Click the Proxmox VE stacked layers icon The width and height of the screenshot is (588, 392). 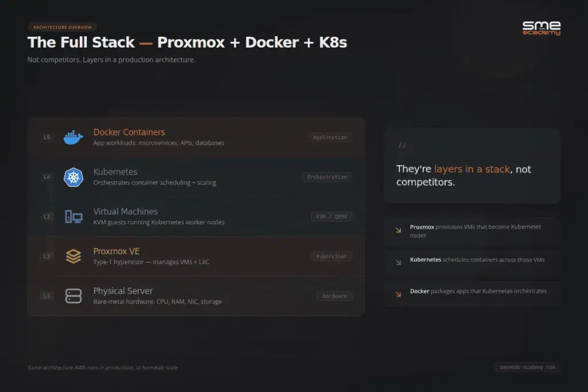73,256
